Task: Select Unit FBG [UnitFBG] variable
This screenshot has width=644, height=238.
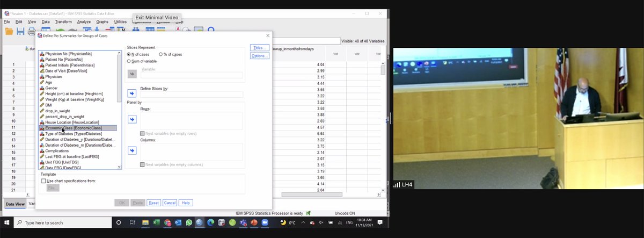Action: pyautogui.click(x=62, y=162)
